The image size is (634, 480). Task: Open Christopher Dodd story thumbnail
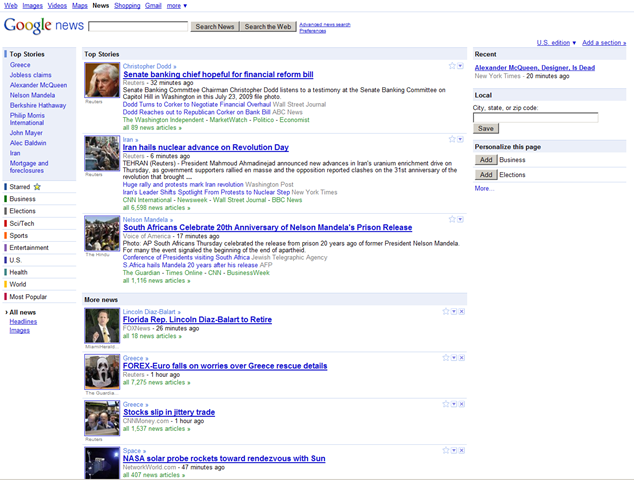(x=102, y=80)
